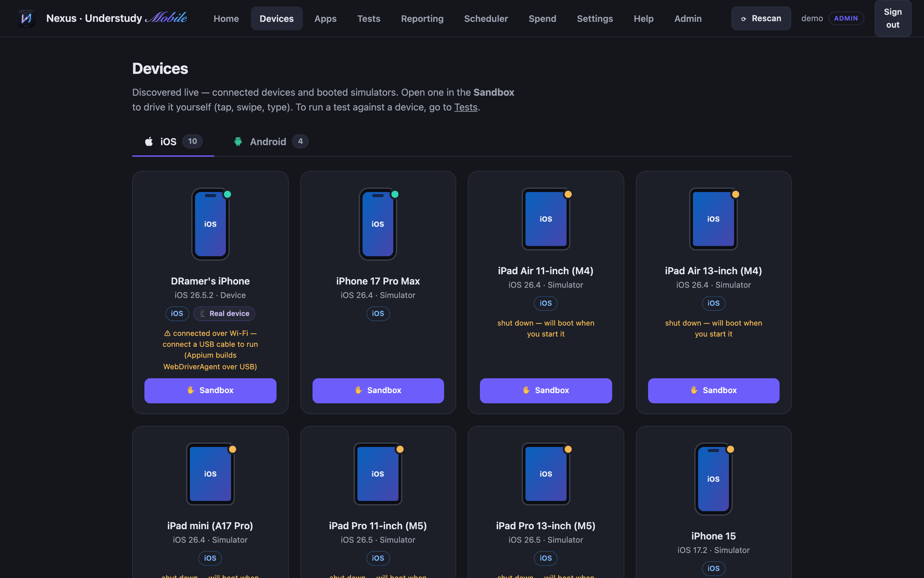Screen dimensions: 924x578
Task: Switch to the Android devices tab
Action: (x=271, y=141)
